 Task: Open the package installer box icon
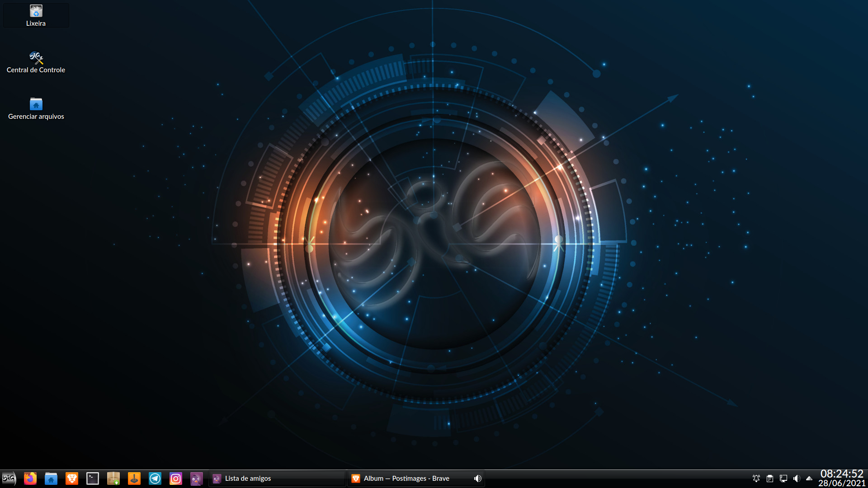pyautogui.click(x=113, y=479)
